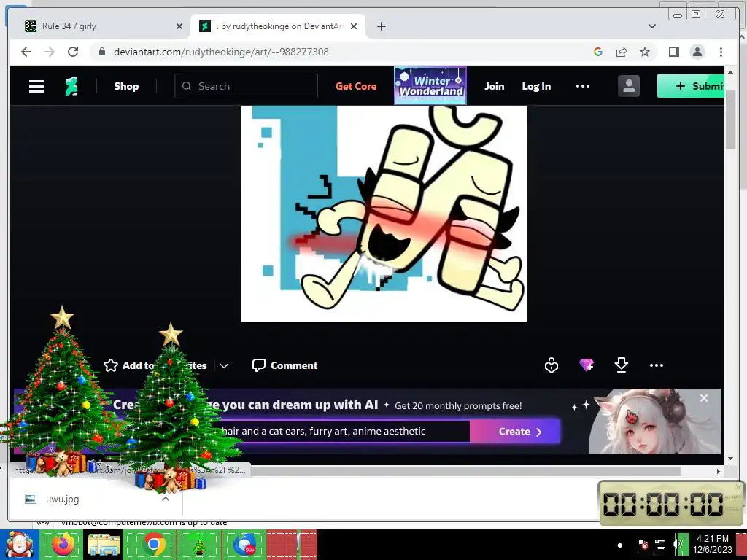Viewport: 747px width, 560px height.
Task: Click the 00:00:00 timer widget
Action: point(671,503)
